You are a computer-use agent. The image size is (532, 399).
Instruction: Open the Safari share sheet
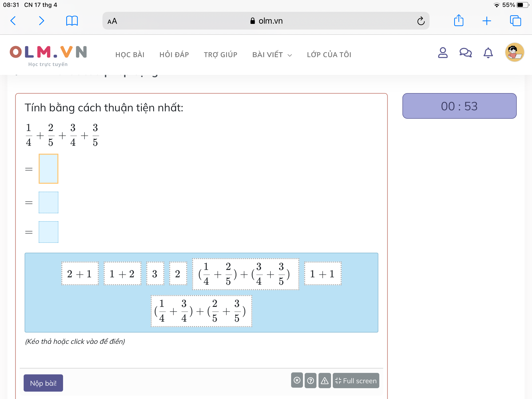click(x=459, y=20)
